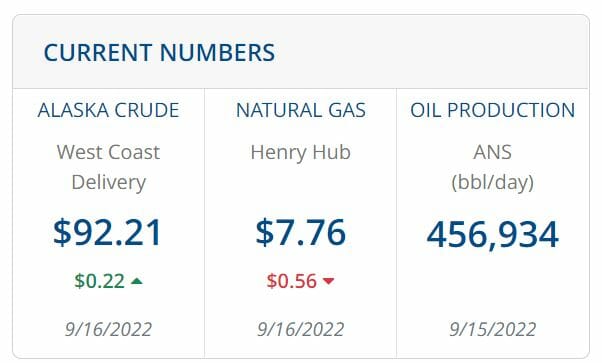Image resolution: width=602 pixels, height=363 pixels.
Task: Click the Current Numbers panel title
Action: tap(159, 53)
